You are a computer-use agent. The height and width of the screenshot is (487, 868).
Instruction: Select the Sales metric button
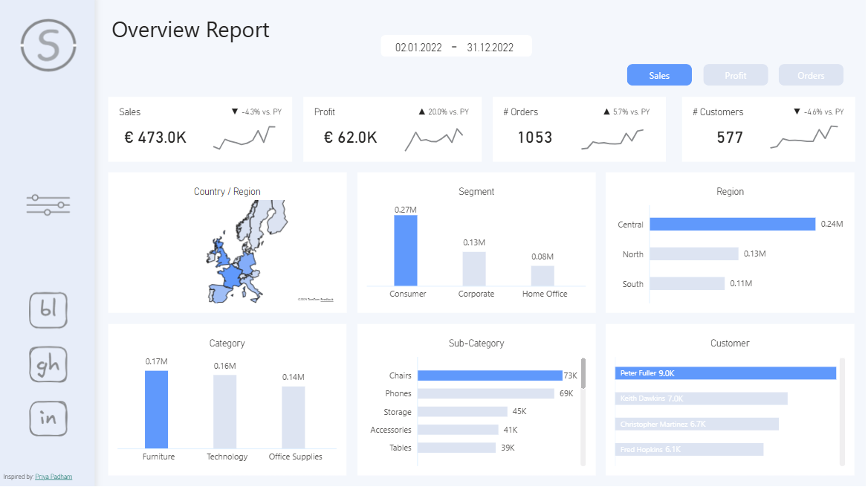coord(659,75)
